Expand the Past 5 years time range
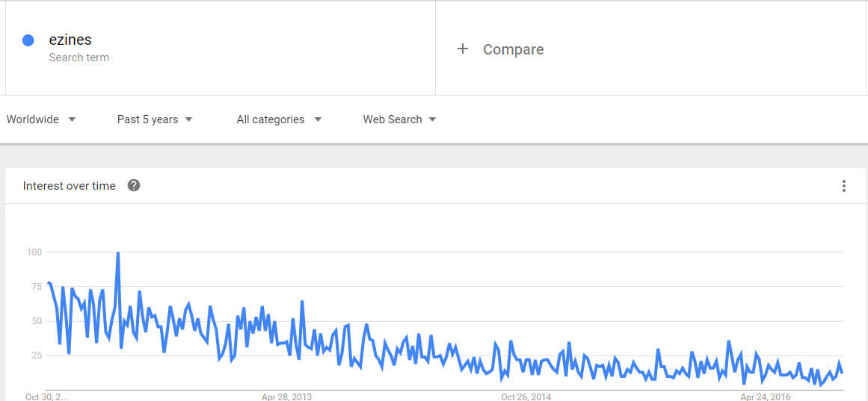 [155, 119]
